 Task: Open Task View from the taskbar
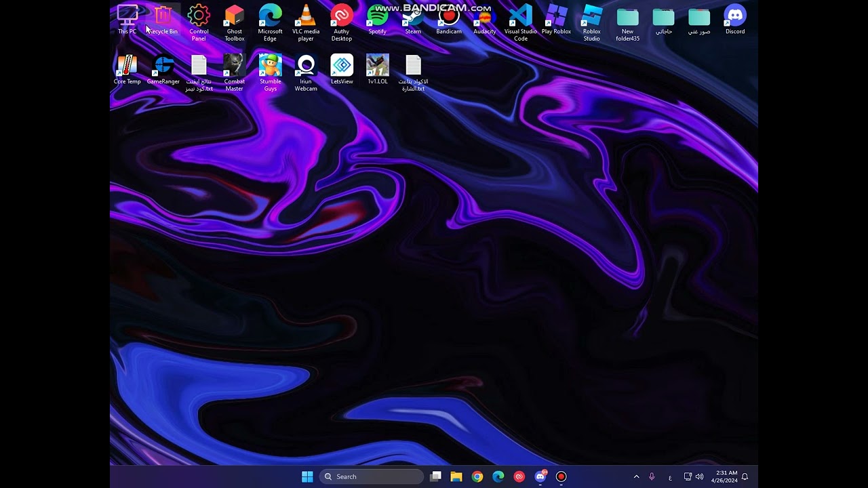[x=436, y=476]
